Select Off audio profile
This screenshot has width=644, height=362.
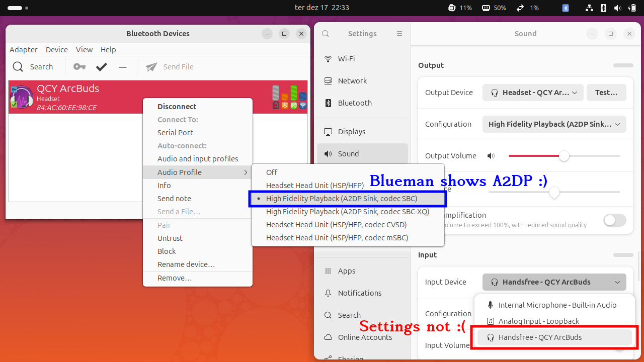(348, 172)
